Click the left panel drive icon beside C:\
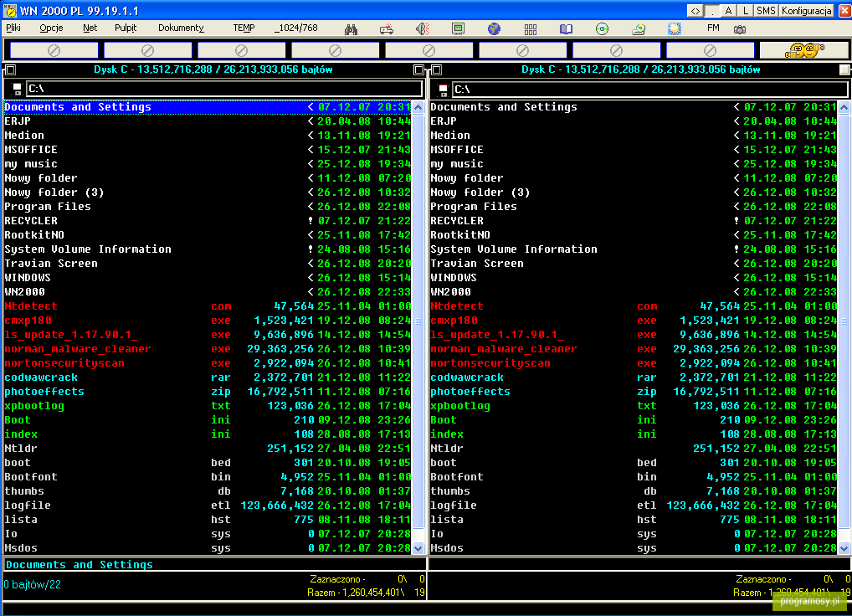This screenshot has height=616, width=852. (x=17, y=89)
